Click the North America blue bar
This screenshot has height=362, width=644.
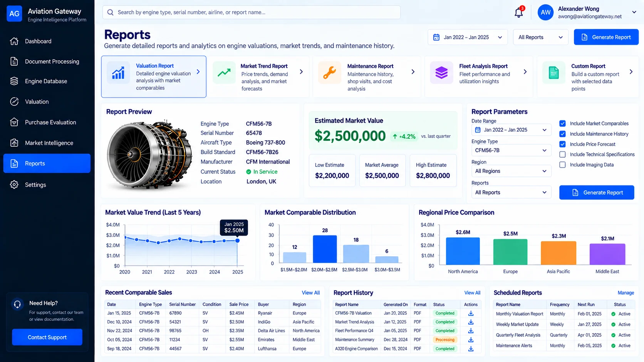[463, 251]
